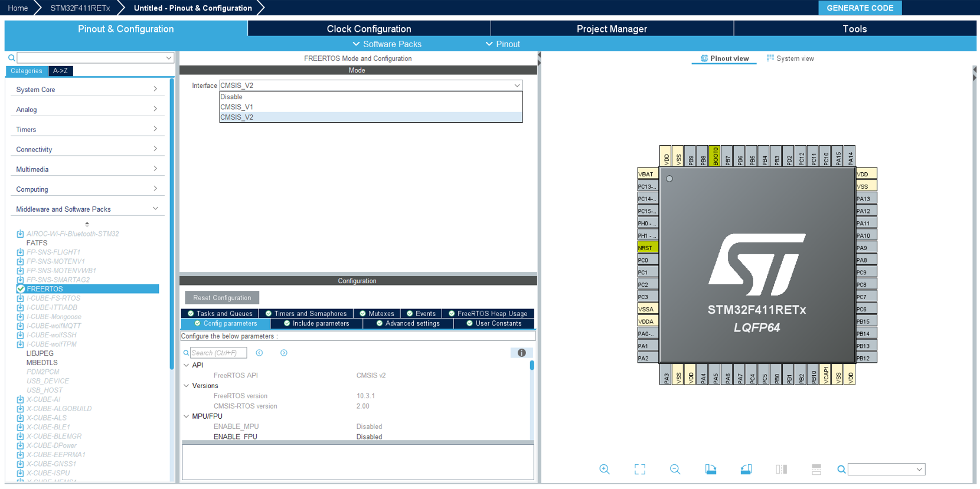Click download icon beside AIROC-Wi-Fi-Bluetooth-STM32
Viewport: 980px width, 489px height.
[20, 234]
